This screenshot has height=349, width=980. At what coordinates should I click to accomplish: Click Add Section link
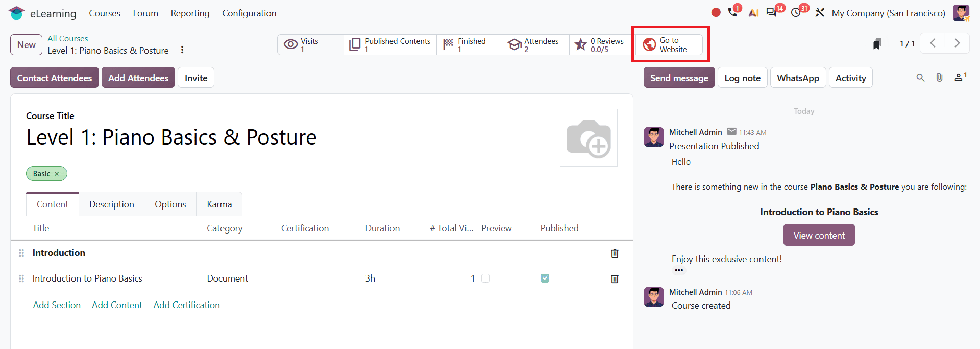(57, 305)
